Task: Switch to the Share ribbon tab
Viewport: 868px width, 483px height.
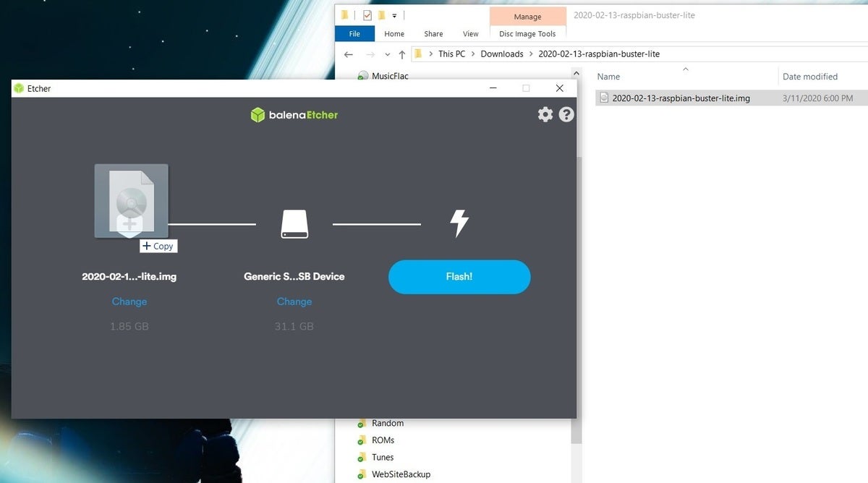Action: click(433, 33)
